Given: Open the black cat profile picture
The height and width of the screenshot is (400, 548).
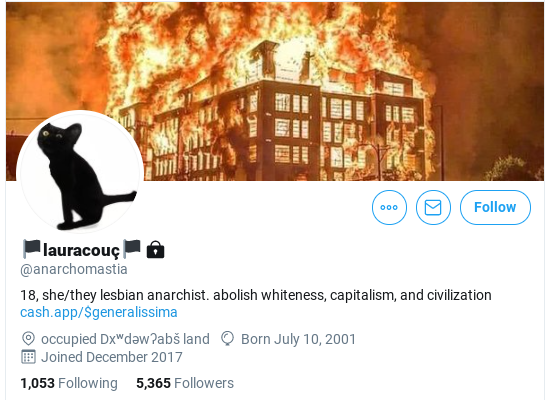Looking at the screenshot, I should tap(80, 174).
